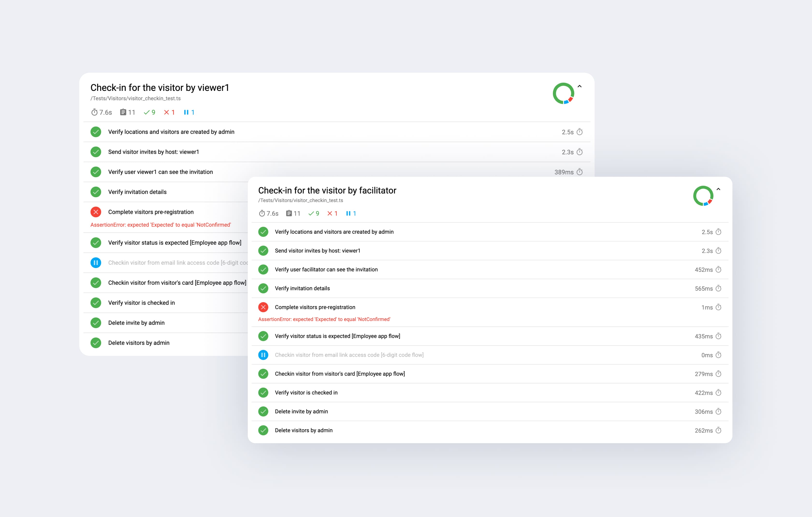Click the green checkmark on 'Verify invitation details'
The height and width of the screenshot is (517, 812).
263,288
